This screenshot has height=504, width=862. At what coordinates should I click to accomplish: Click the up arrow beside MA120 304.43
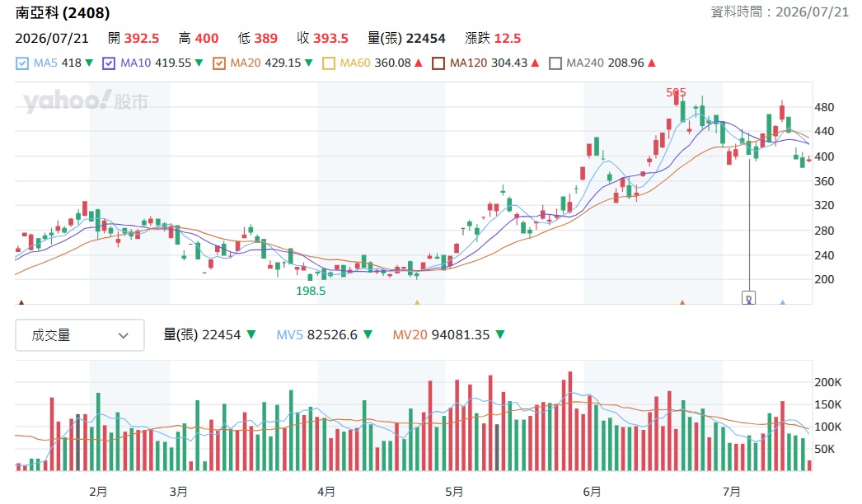point(536,63)
